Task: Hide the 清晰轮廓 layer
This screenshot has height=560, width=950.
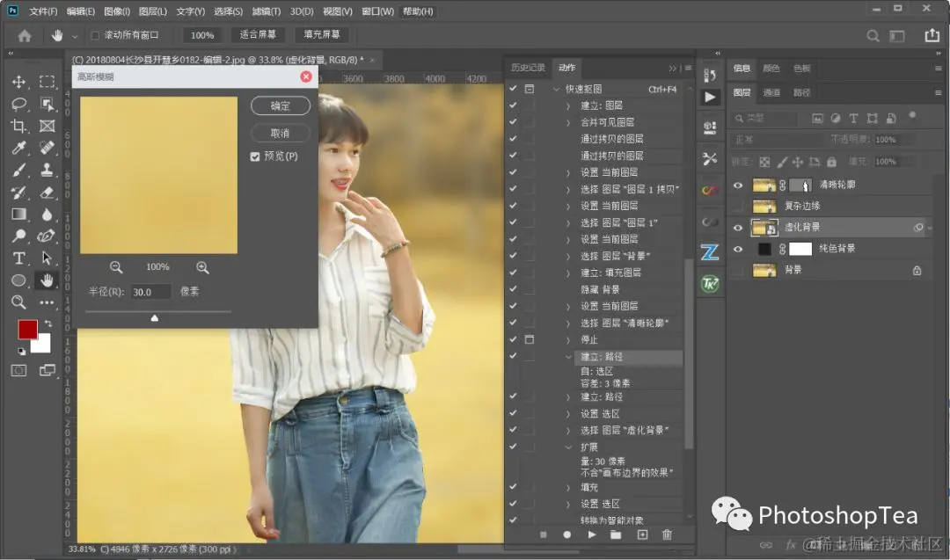Action: (x=738, y=185)
